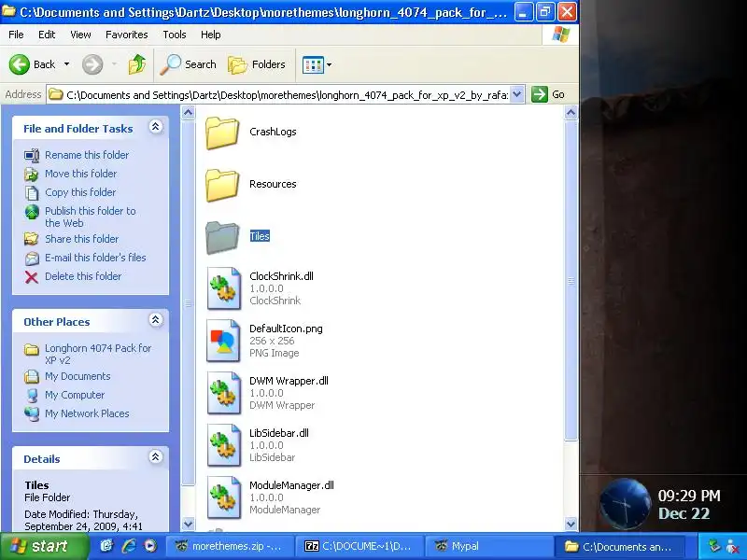
Task: Click the rename folder icon
Action: [x=32, y=156]
